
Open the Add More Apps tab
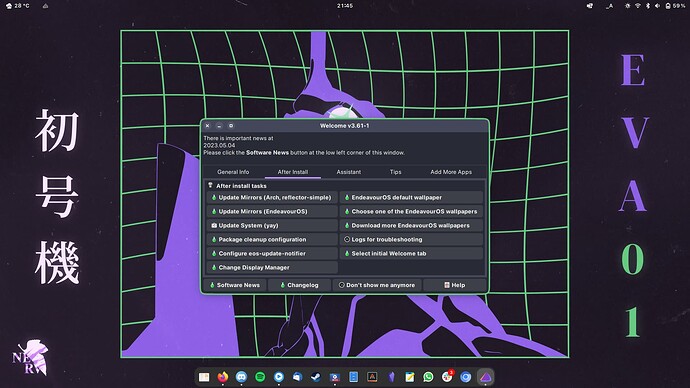point(451,172)
